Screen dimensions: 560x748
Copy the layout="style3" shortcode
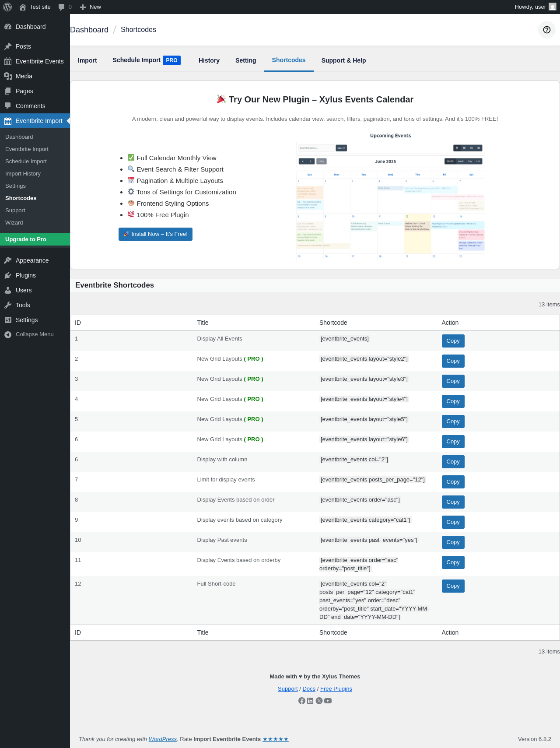453,381
